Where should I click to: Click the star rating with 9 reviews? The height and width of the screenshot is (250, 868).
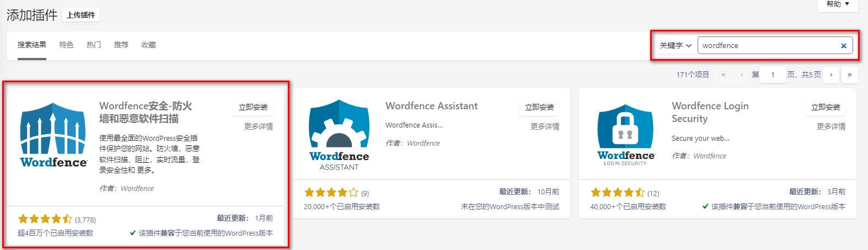[331, 193]
